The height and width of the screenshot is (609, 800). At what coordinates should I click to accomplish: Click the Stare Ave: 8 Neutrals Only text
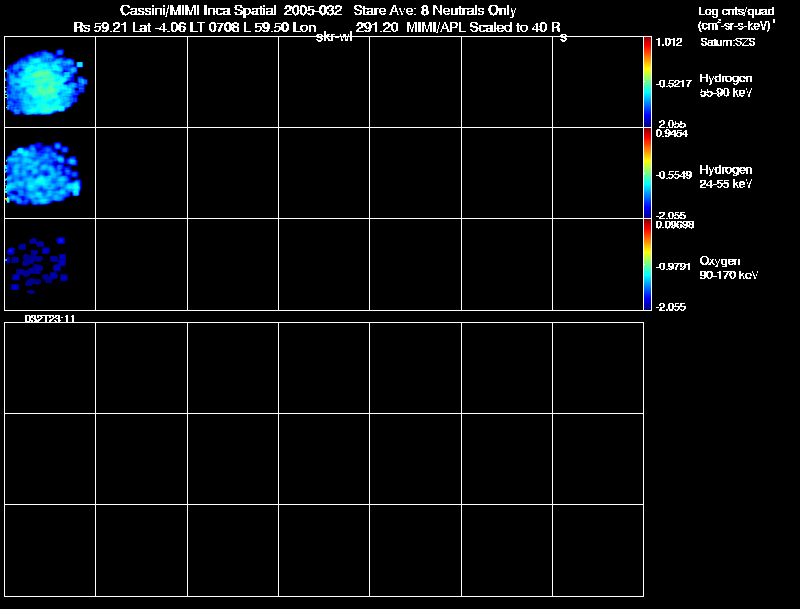point(435,11)
